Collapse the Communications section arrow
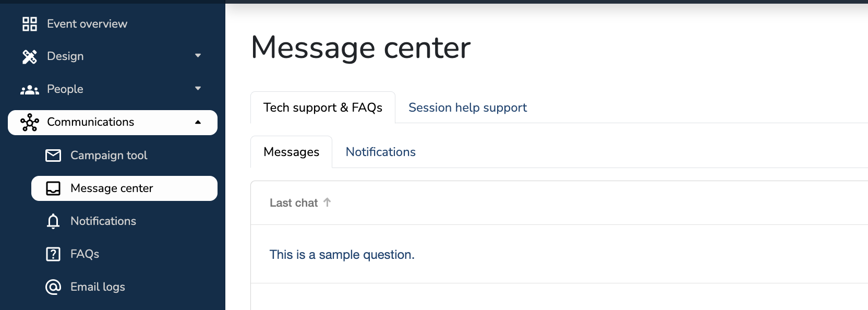 coord(198,122)
